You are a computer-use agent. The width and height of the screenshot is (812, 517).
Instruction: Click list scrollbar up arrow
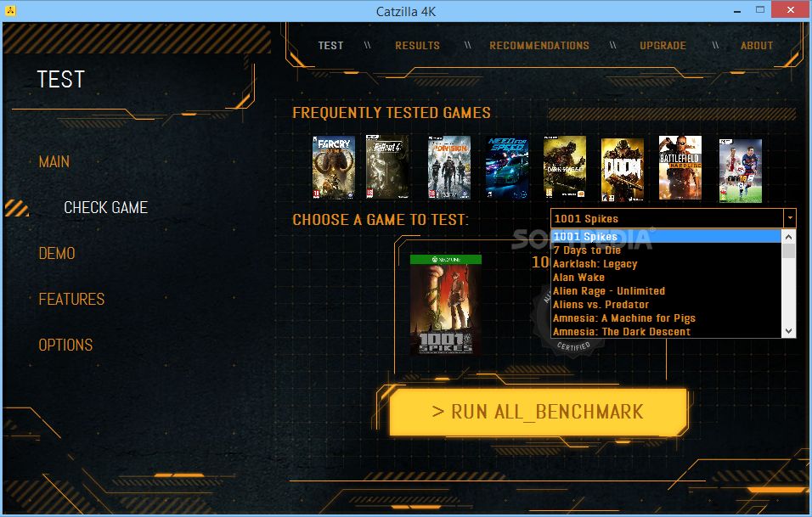[x=788, y=237]
